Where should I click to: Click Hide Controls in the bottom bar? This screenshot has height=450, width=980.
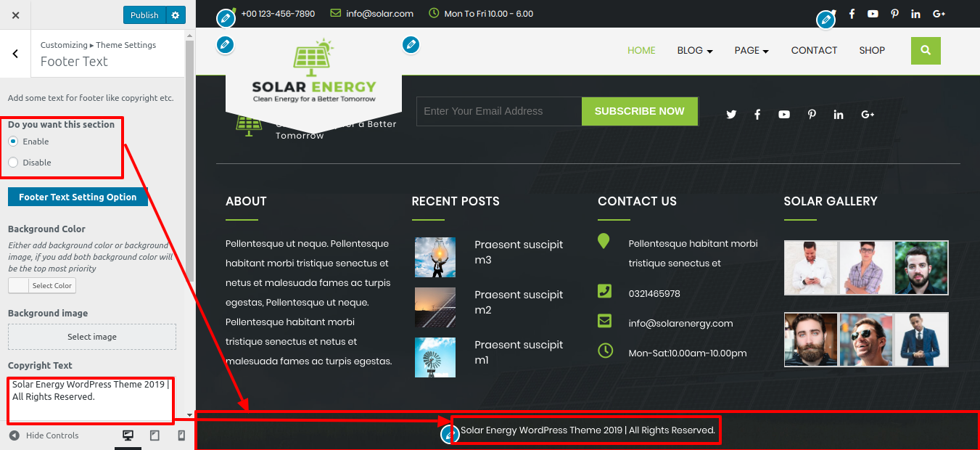coord(44,435)
